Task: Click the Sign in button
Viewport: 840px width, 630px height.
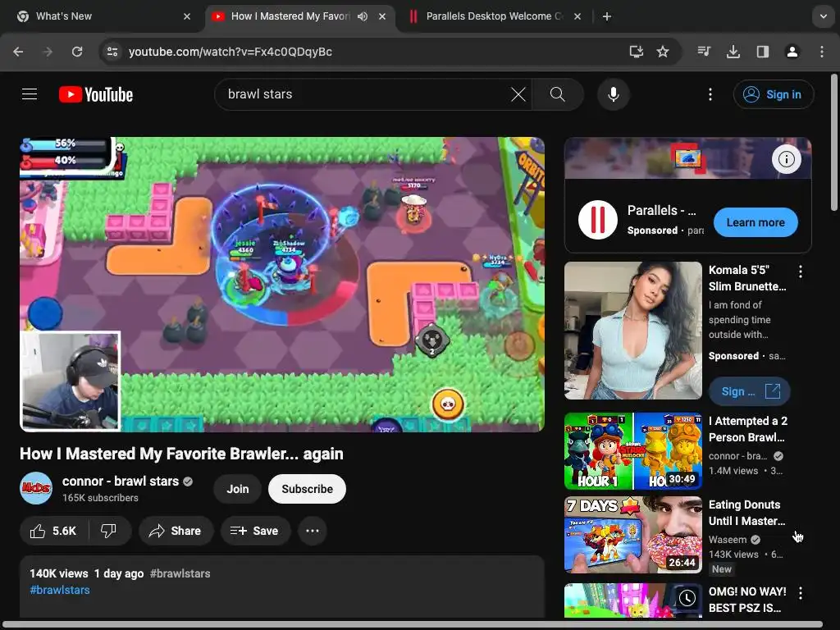Action: [774, 94]
